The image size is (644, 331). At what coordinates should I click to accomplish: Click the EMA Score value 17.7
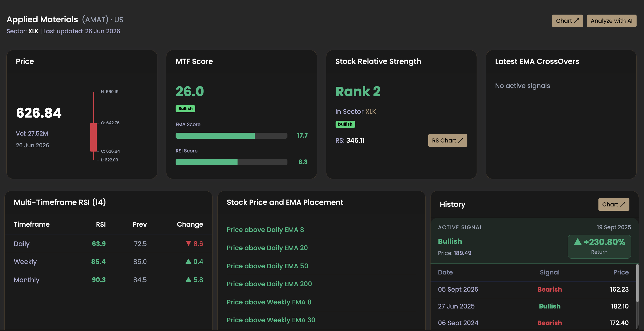point(302,136)
